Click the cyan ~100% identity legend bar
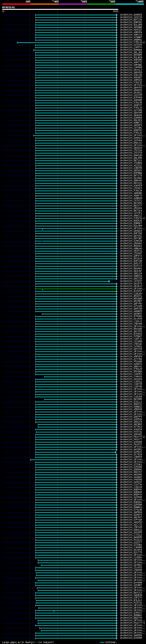 (130, 4)
